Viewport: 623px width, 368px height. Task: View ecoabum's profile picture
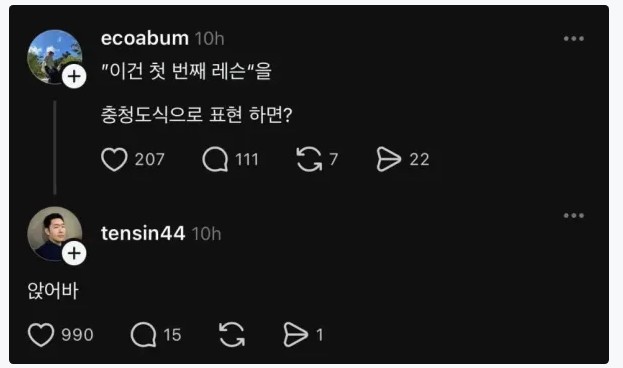point(54,57)
